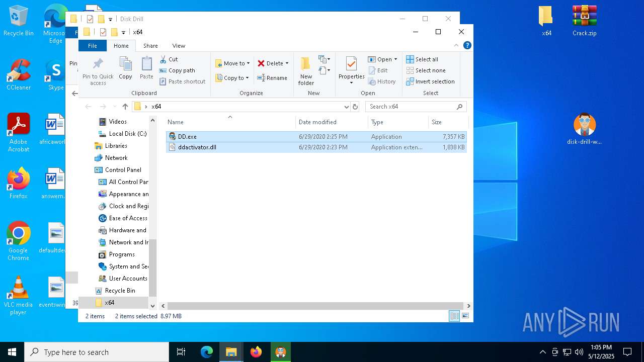Open the Copy to dropdown
This screenshot has width=644, height=362.
[232, 78]
